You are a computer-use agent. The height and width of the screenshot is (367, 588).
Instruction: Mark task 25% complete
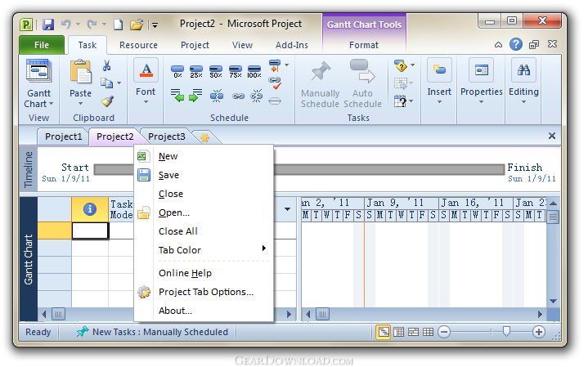196,72
